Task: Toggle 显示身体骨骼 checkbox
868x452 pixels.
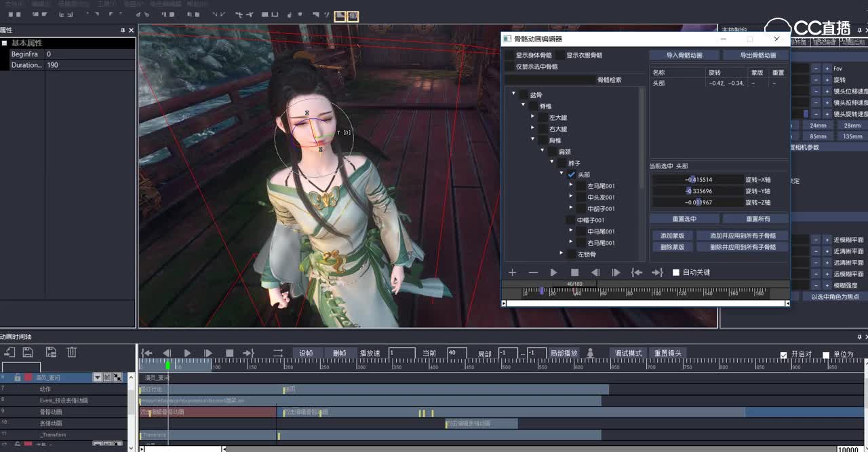Action: (x=509, y=55)
